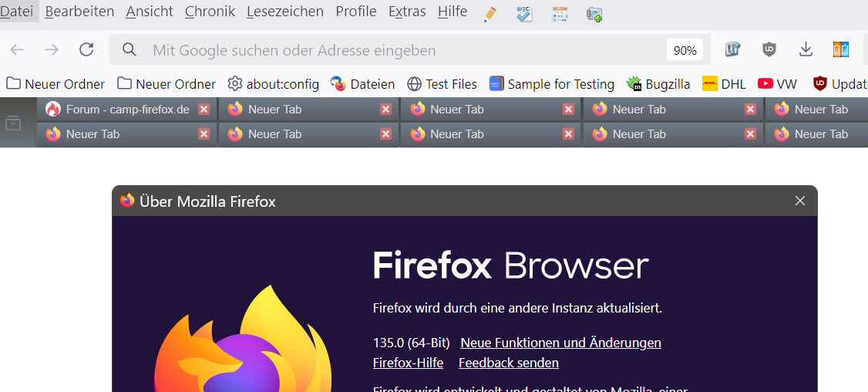Click the W3C validator checkmark icon
Screen dimensions: 868x392
point(524,15)
